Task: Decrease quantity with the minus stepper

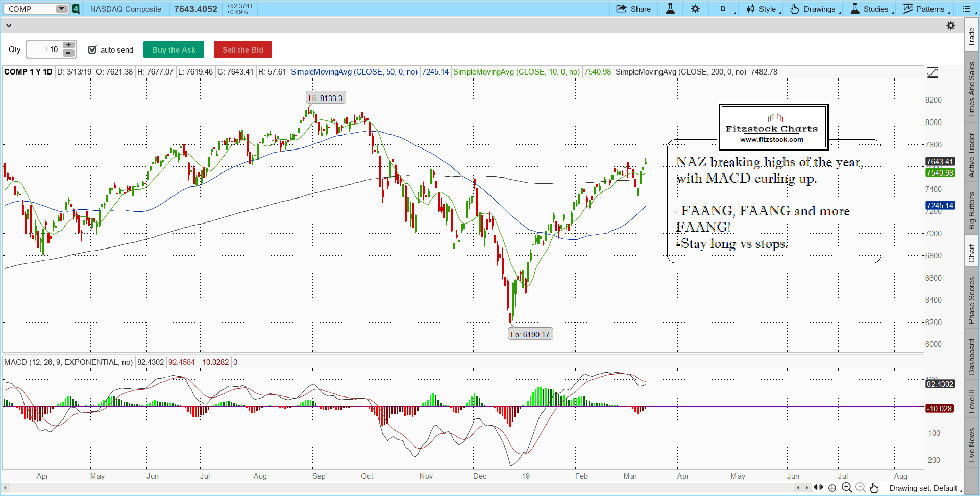Action: click(68, 53)
